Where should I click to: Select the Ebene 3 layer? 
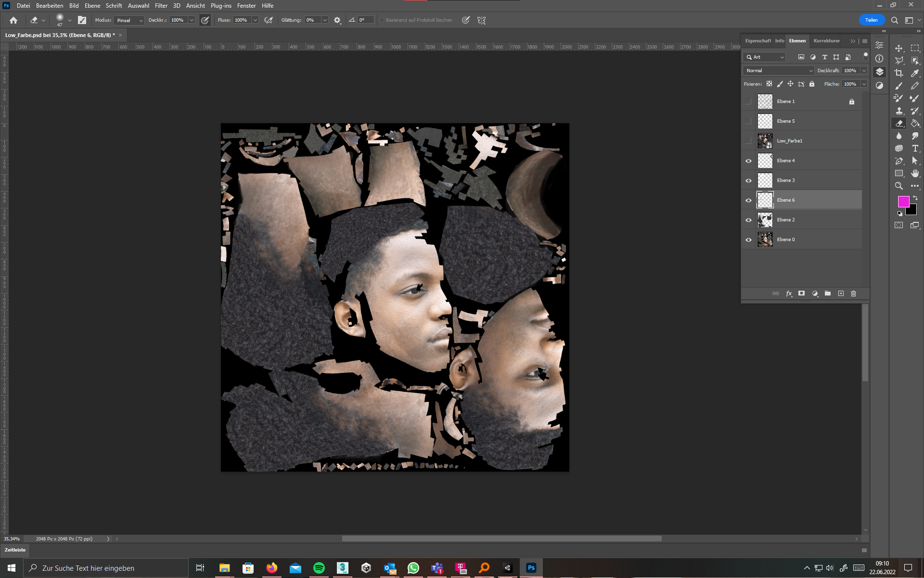tap(808, 180)
